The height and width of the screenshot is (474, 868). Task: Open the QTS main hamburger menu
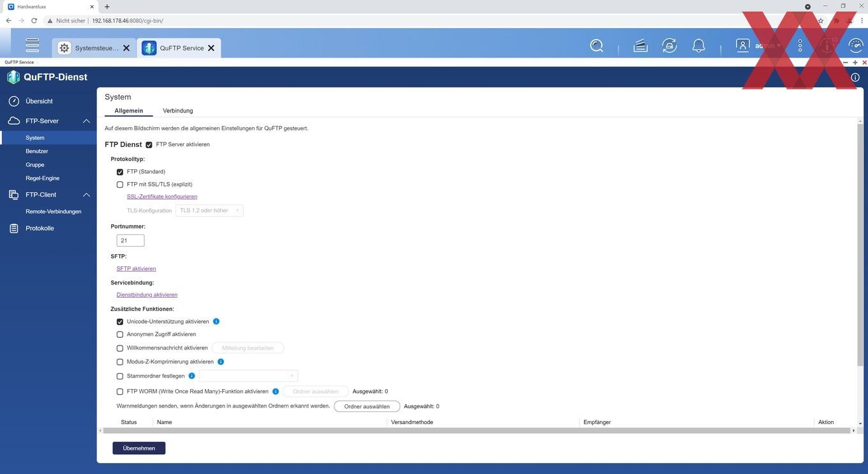(x=32, y=45)
